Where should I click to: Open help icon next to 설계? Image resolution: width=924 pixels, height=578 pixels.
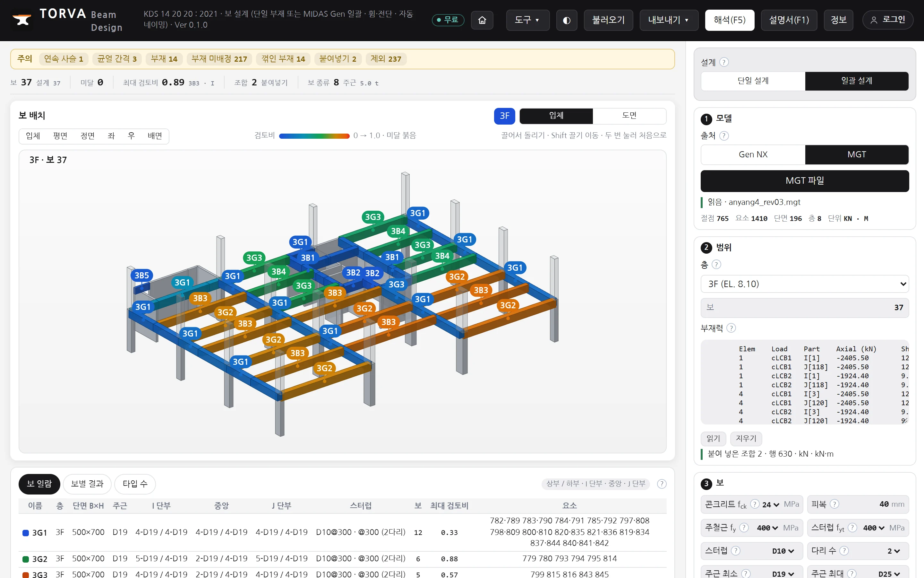tap(724, 62)
